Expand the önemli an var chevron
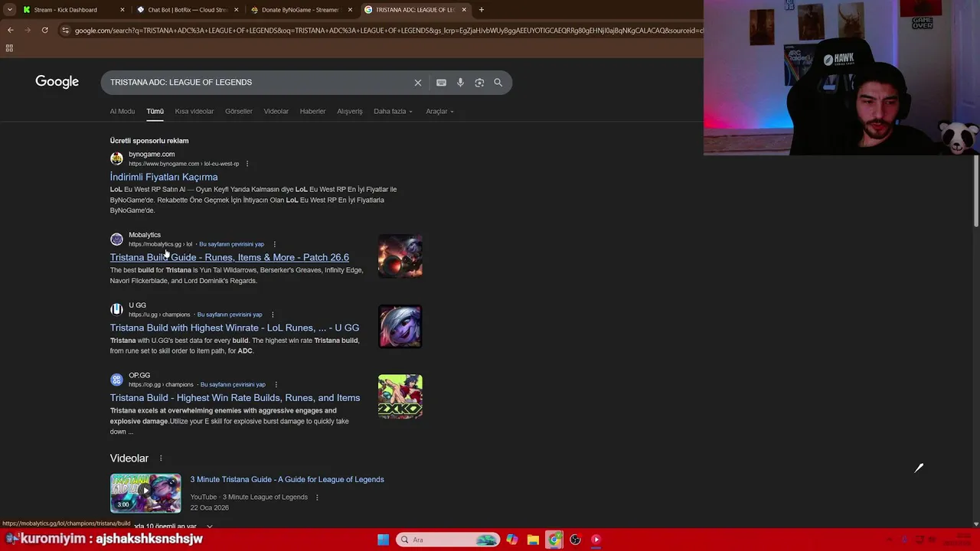Viewport: 980px width, 551px height. pyautogui.click(x=209, y=527)
